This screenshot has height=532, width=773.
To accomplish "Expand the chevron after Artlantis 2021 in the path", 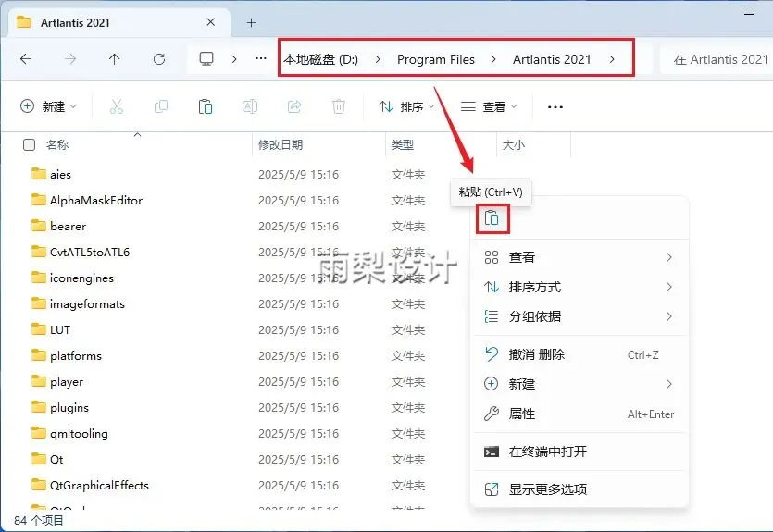I will click(x=612, y=59).
